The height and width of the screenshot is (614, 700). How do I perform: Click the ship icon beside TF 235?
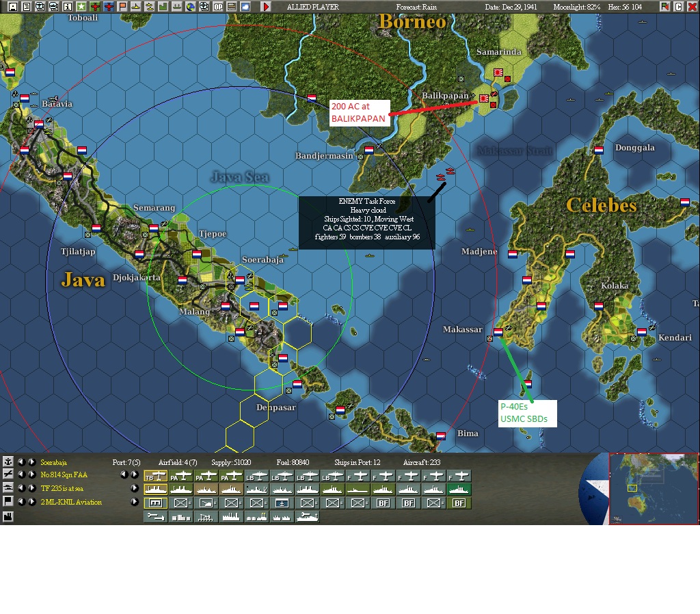point(8,488)
